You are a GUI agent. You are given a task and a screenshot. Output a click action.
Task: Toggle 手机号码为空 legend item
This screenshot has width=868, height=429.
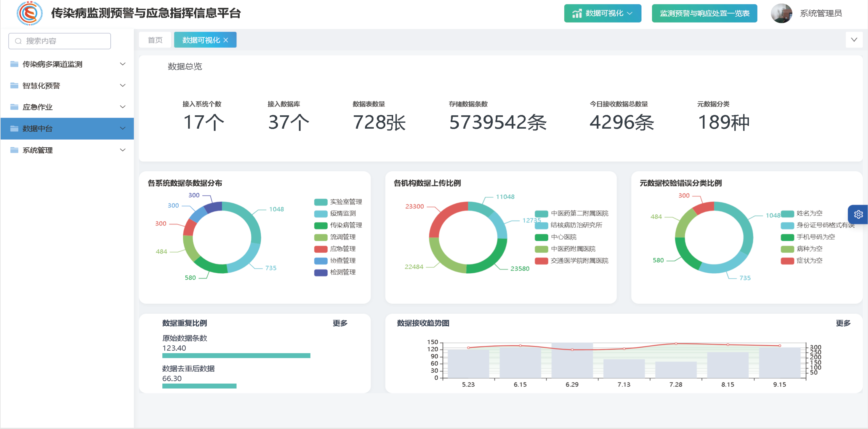[x=808, y=237]
